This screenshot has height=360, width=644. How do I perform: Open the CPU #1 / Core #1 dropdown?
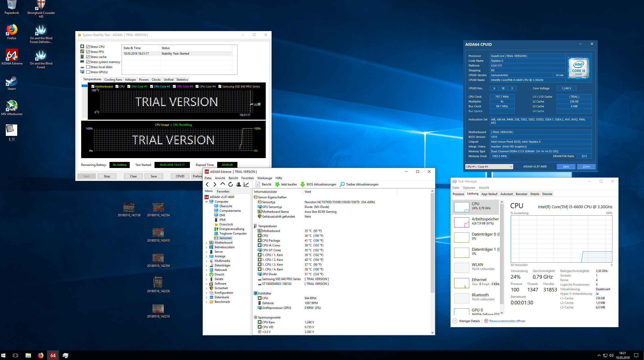pyautogui.click(x=489, y=166)
